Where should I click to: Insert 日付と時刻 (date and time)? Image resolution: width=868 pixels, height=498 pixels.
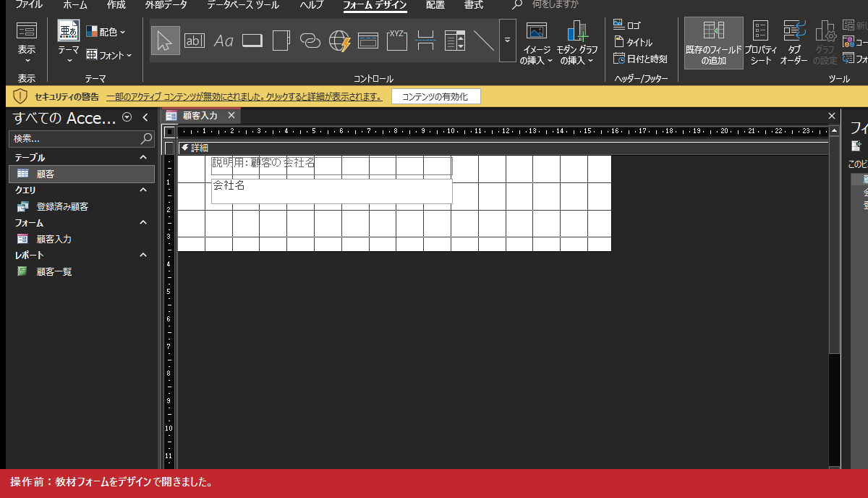[x=640, y=59]
